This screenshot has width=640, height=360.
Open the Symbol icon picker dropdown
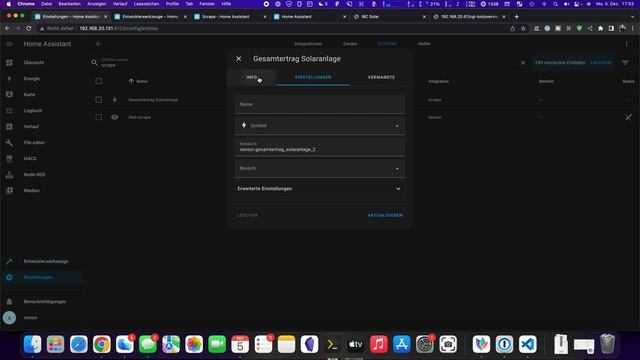397,126
